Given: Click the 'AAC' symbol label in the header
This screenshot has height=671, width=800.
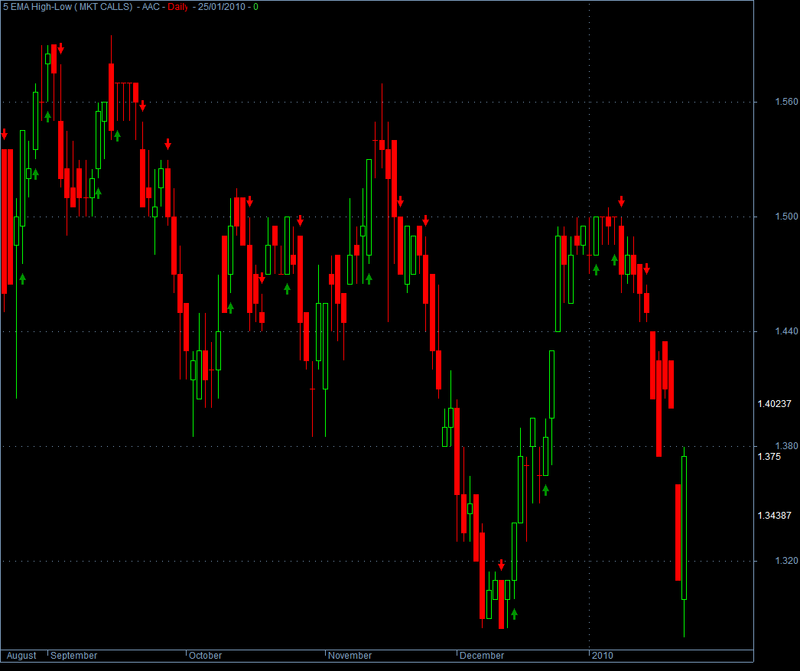Looking at the screenshot, I should [x=151, y=7].
